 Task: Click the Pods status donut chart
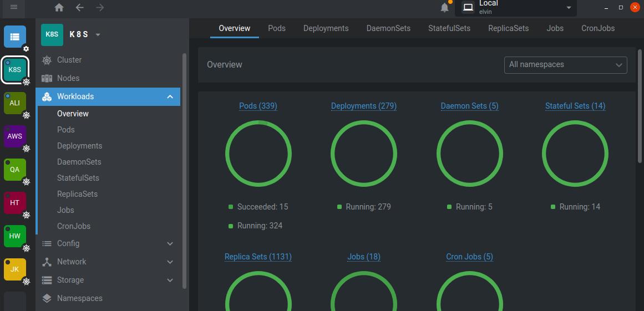(258, 154)
